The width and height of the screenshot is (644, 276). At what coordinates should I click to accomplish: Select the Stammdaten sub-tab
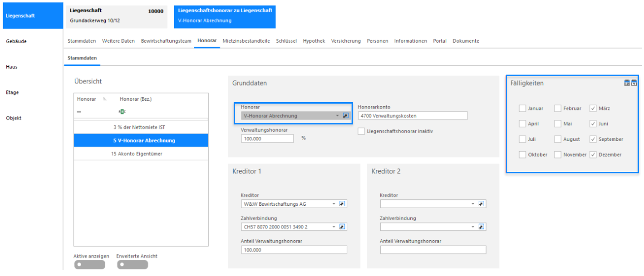(82, 58)
